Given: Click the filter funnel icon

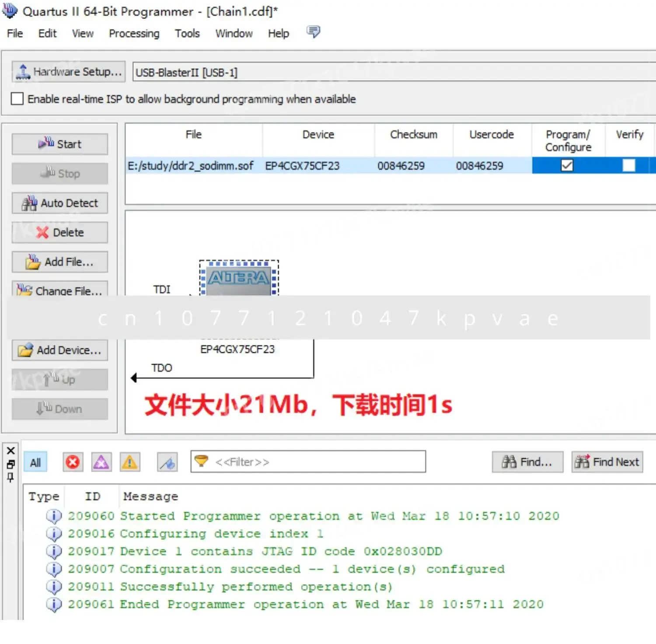Looking at the screenshot, I should tap(201, 461).
